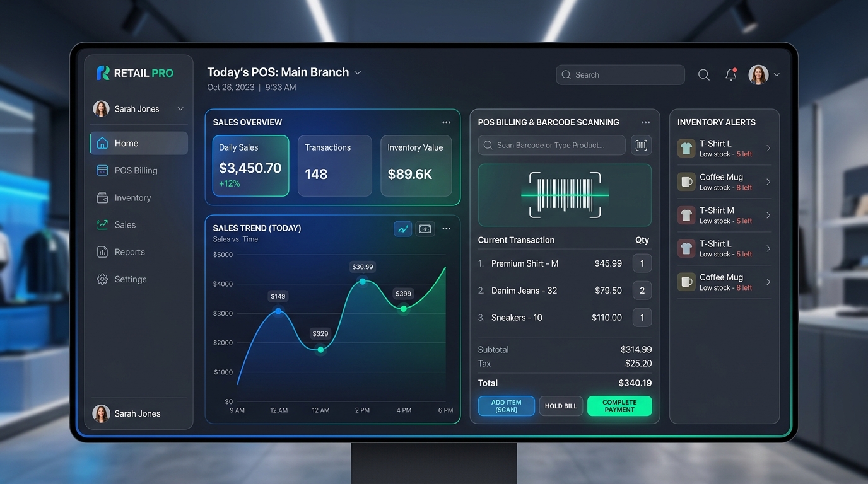Click the Settings gear icon in sidebar
Screen dimensions: 868x484
(x=102, y=279)
